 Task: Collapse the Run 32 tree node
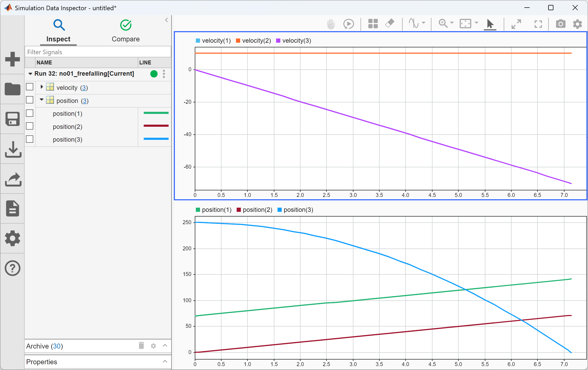click(30, 74)
